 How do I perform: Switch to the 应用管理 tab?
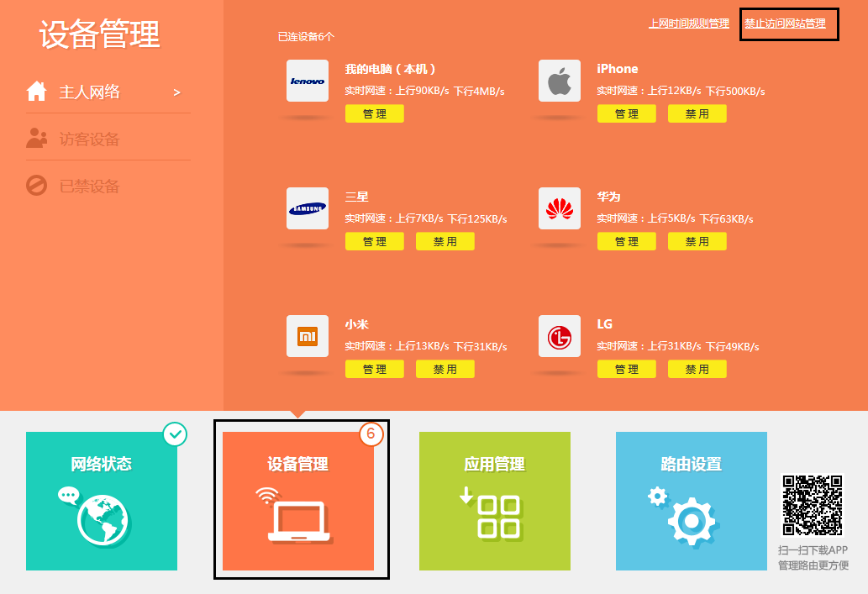pyautogui.click(x=494, y=501)
